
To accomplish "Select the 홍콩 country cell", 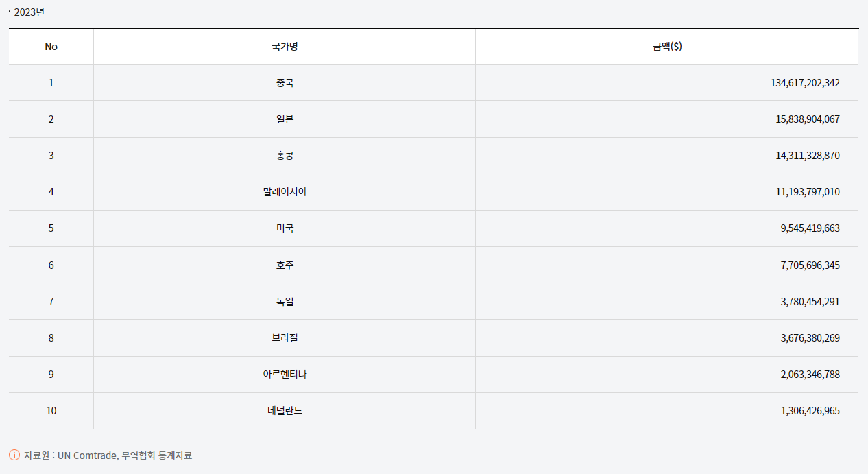I will click(285, 156).
